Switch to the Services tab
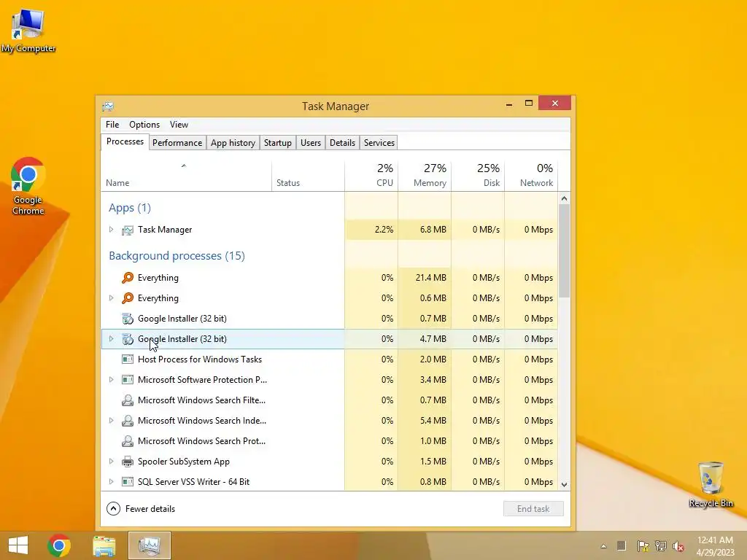Viewport: 747px width, 560px height. 379,143
